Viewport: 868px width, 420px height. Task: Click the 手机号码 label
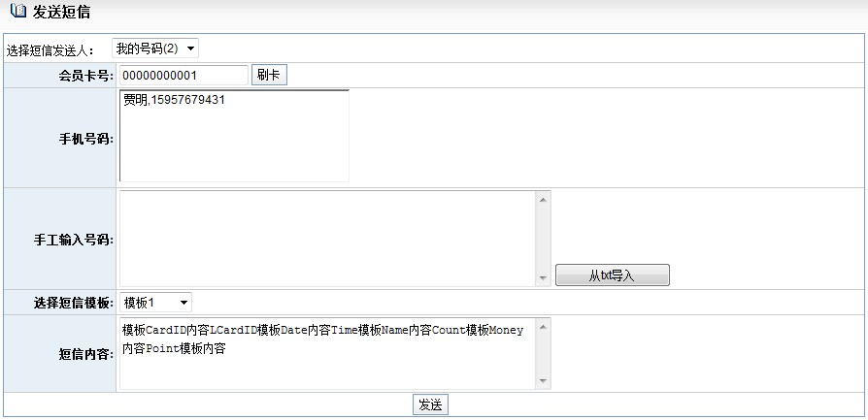85,139
